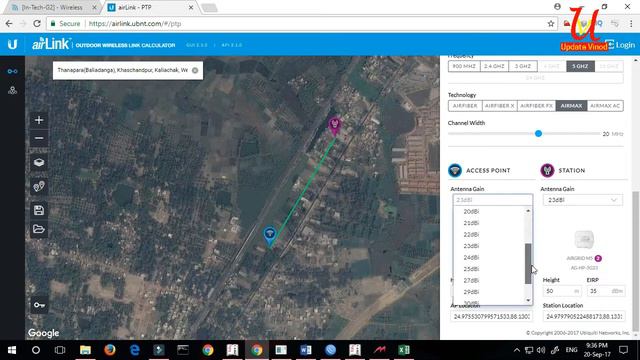
Task: Select the blue access point marker on map
Action: (269, 237)
